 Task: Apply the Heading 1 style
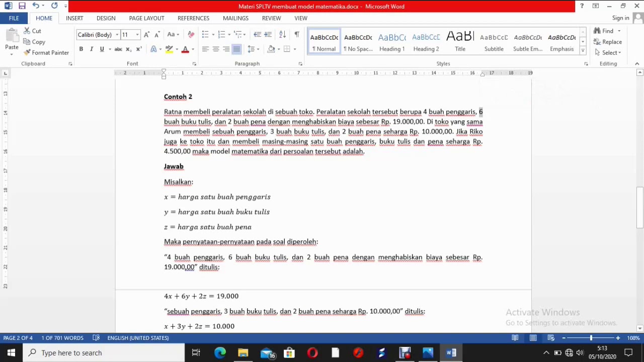coord(392,42)
